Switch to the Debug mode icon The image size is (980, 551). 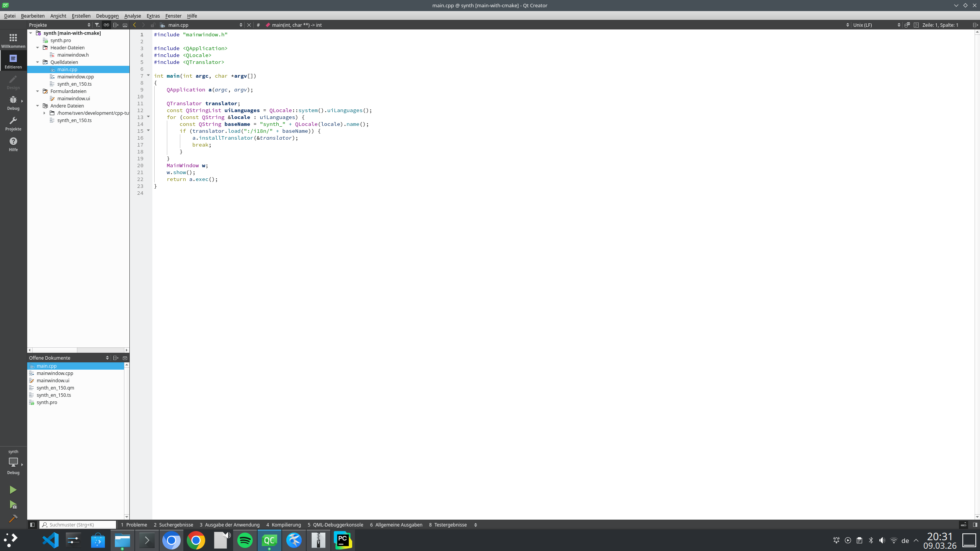[x=13, y=102]
